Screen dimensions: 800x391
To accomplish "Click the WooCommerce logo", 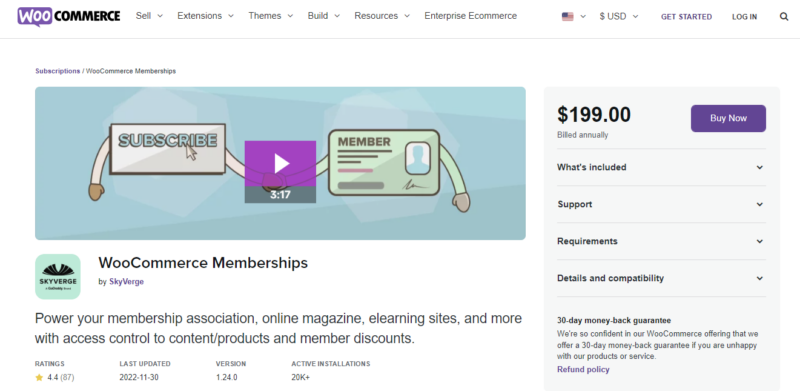I will coord(69,16).
